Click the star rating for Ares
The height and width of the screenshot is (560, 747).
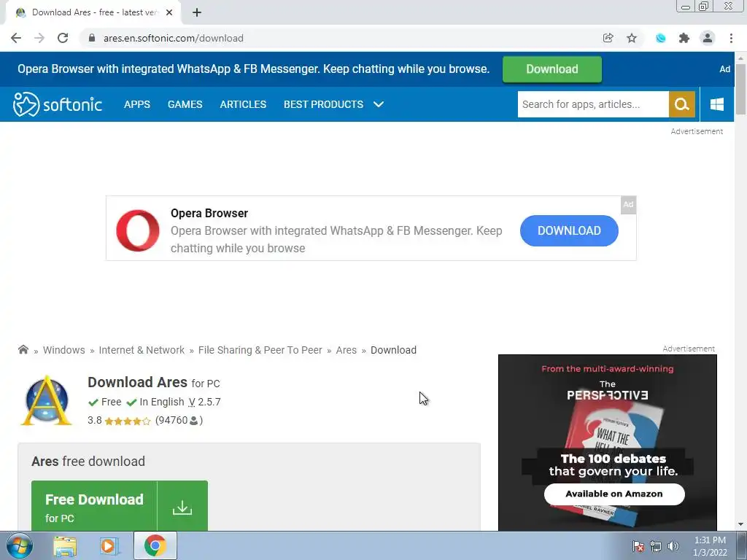pyautogui.click(x=127, y=421)
